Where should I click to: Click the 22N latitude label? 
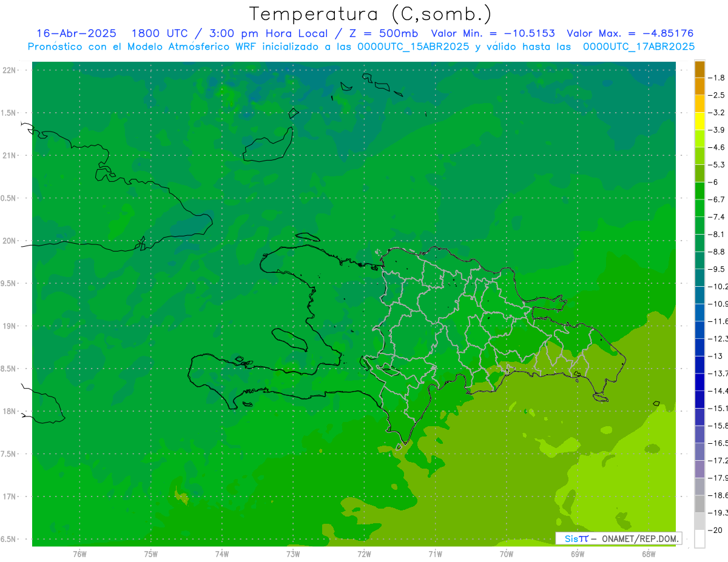coord(10,70)
